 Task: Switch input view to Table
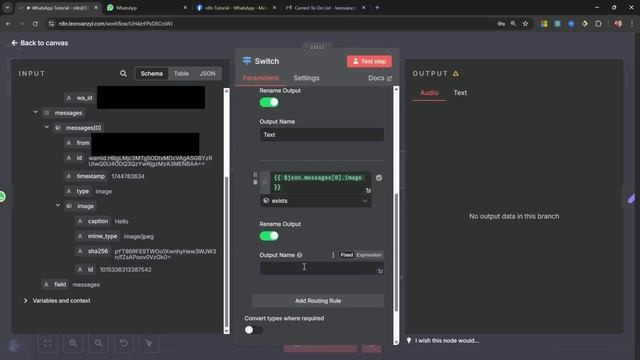pyautogui.click(x=181, y=73)
